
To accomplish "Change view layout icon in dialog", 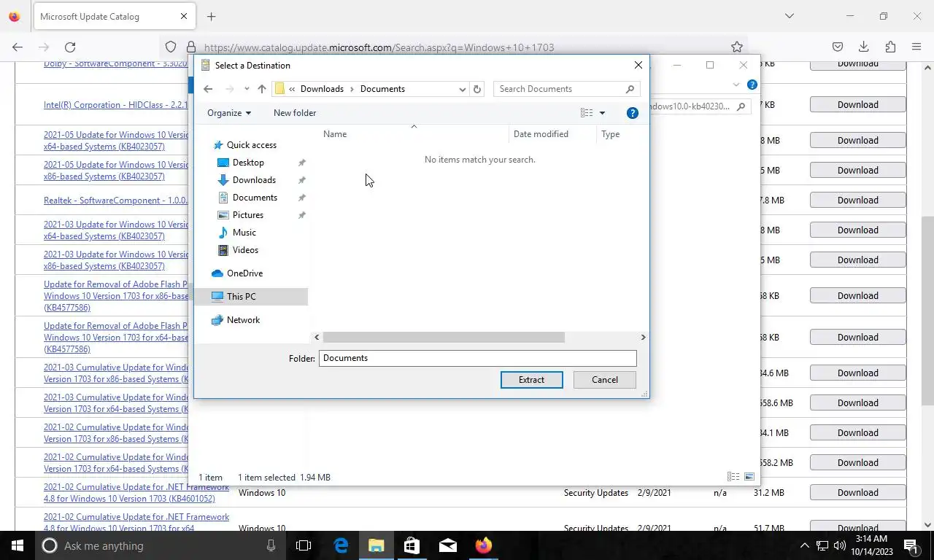I will point(587,113).
